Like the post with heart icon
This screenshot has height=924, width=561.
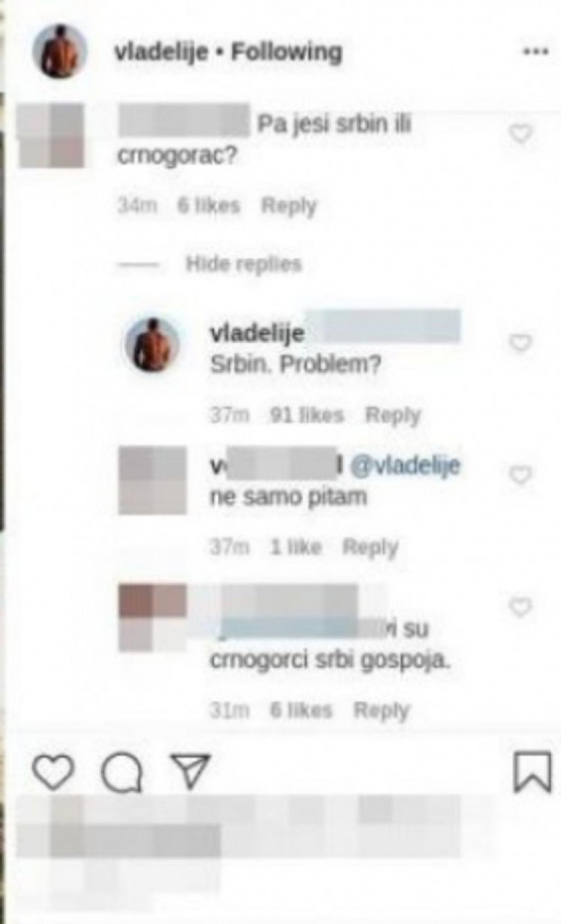(53, 772)
